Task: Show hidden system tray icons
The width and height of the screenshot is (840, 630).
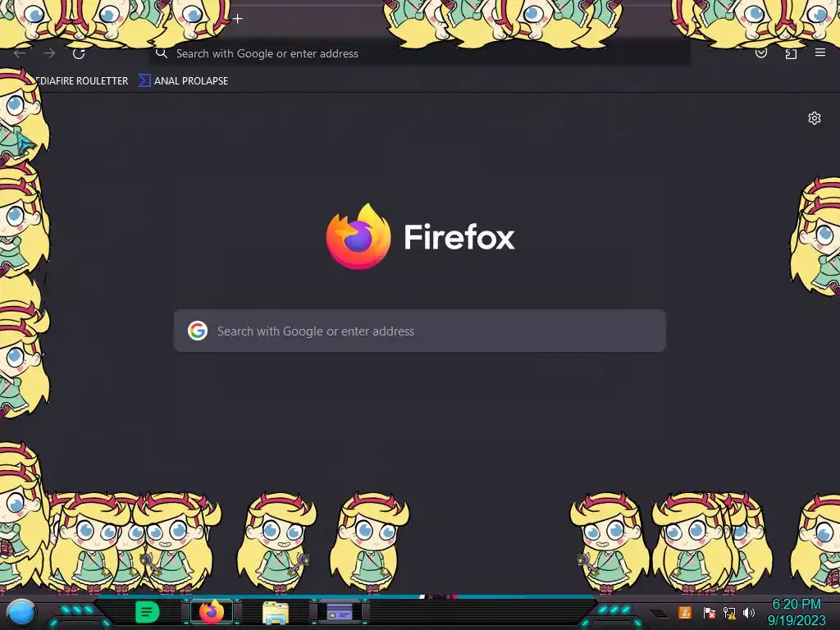Action: tap(659, 613)
